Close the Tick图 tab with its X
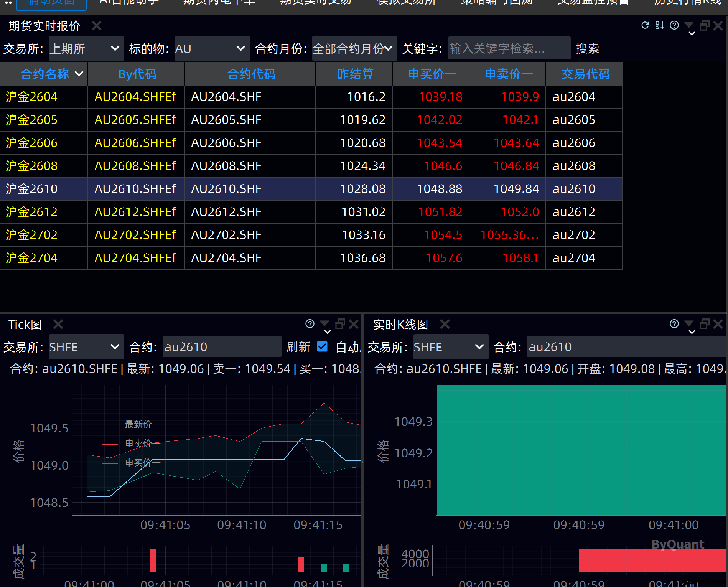The image size is (728, 587). click(x=58, y=325)
